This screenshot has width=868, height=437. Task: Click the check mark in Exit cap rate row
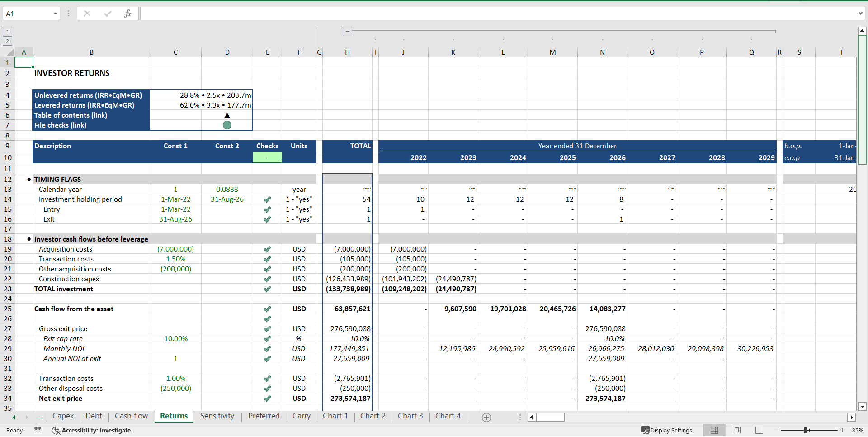click(267, 339)
